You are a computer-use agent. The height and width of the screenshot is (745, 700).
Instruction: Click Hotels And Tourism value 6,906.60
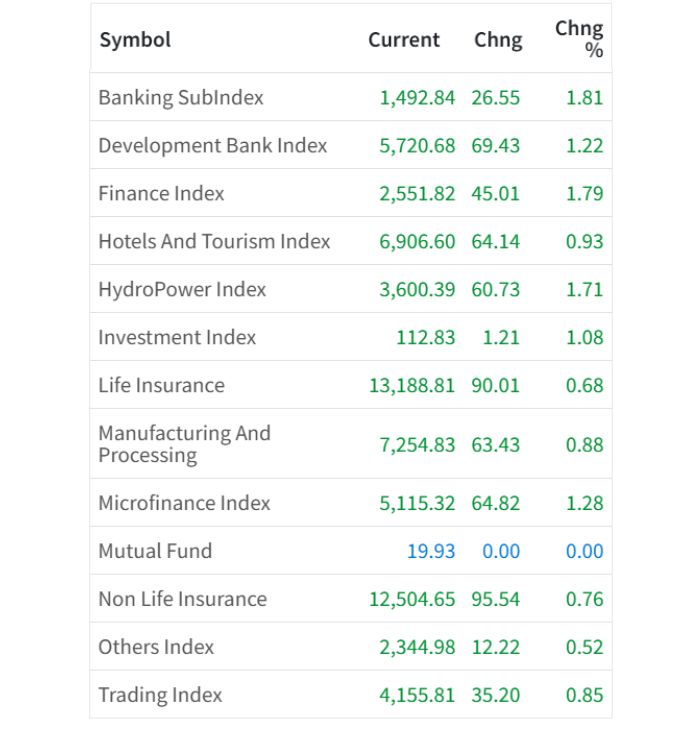coord(417,242)
